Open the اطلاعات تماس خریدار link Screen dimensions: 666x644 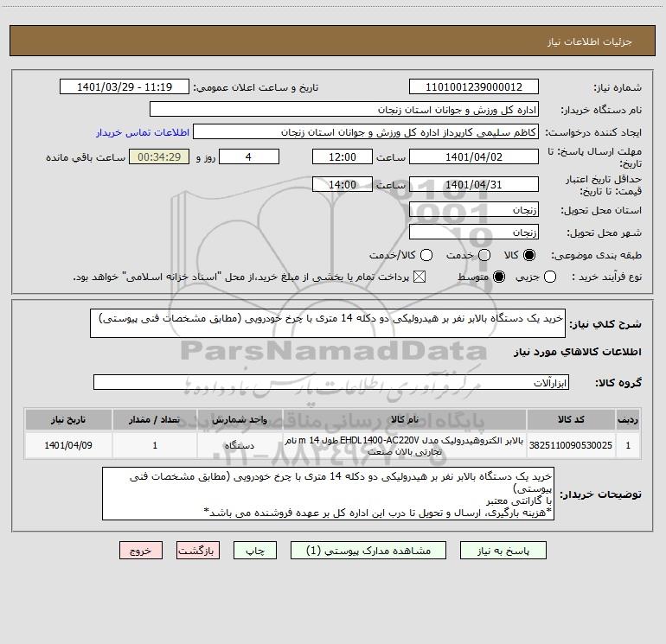click(143, 132)
